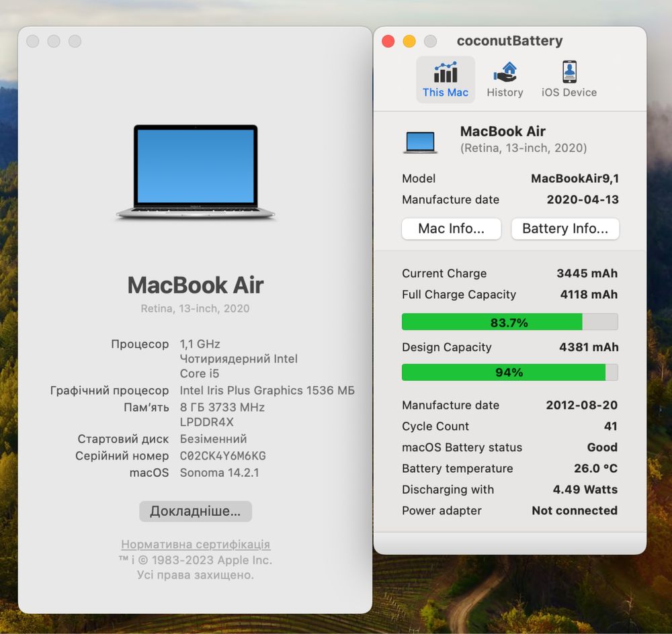Click the Intel Iris Plus Graphics 1536 МБ text

pyautogui.click(x=267, y=390)
